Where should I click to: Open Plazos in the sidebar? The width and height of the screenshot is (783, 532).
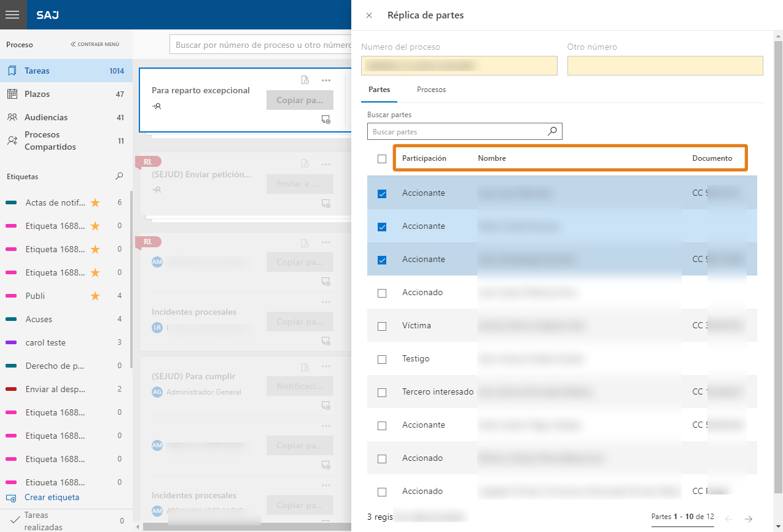66,94
